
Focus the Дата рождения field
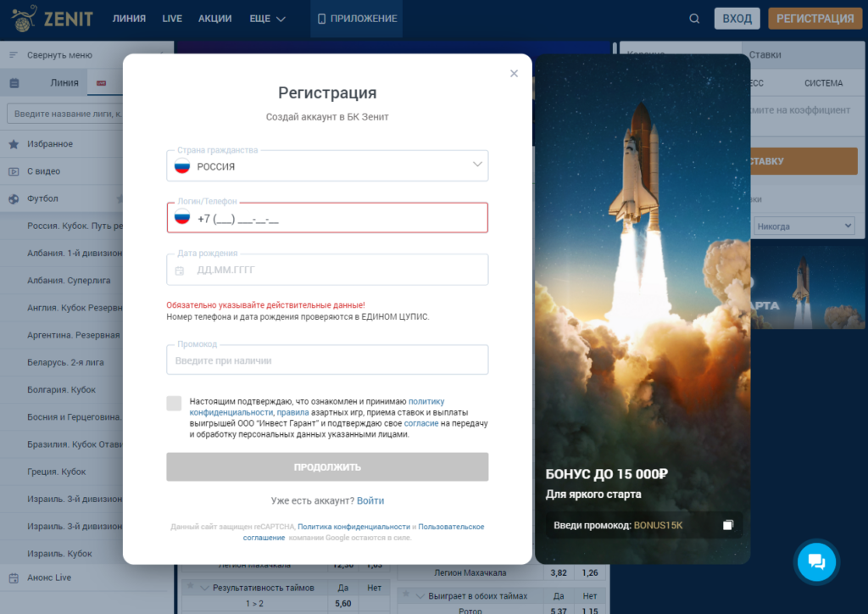pos(327,270)
